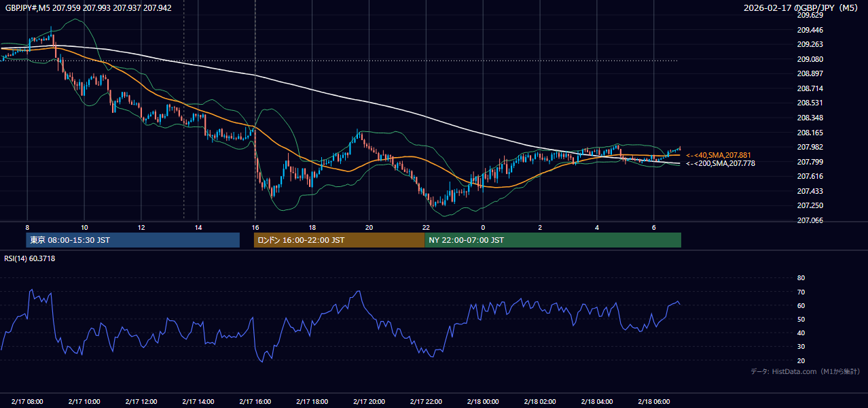Select the ロンドン 16:00-22:00 JST session bar
This screenshot has width=868, height=408.
339,240
